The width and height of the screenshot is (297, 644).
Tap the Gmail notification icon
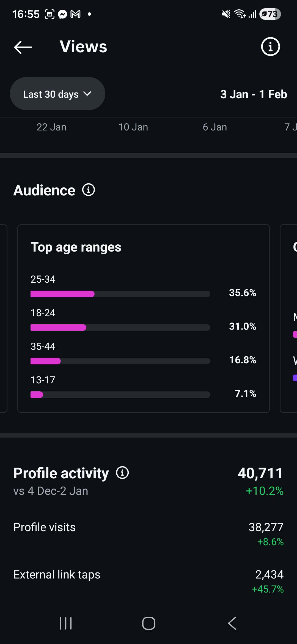click(x=76, y=14)
